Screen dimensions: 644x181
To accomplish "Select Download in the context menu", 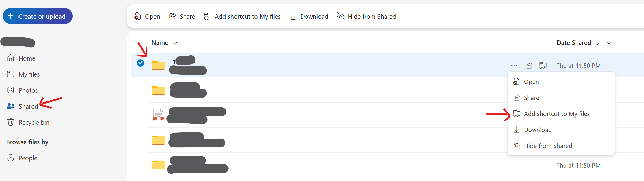I will click(x=538, y=130).
